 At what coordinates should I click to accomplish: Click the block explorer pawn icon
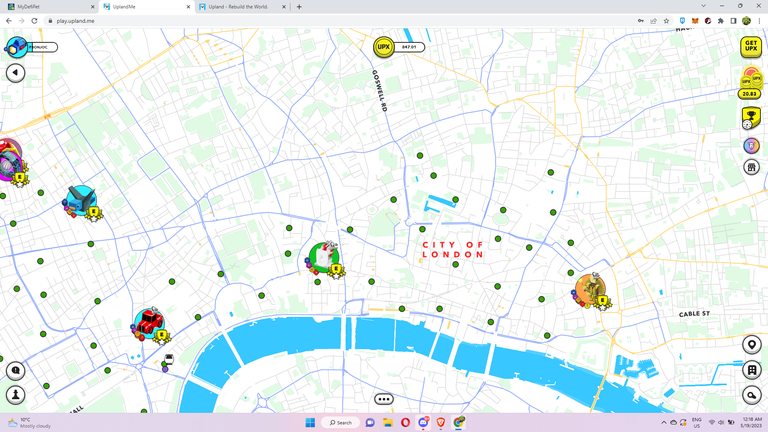coord(16,395)
